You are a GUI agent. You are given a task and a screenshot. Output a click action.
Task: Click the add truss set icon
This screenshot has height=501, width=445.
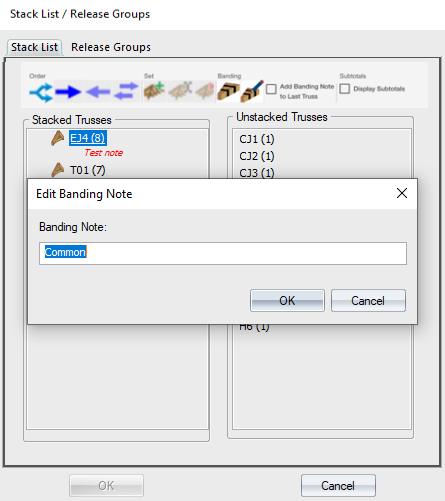pos(154,92)
